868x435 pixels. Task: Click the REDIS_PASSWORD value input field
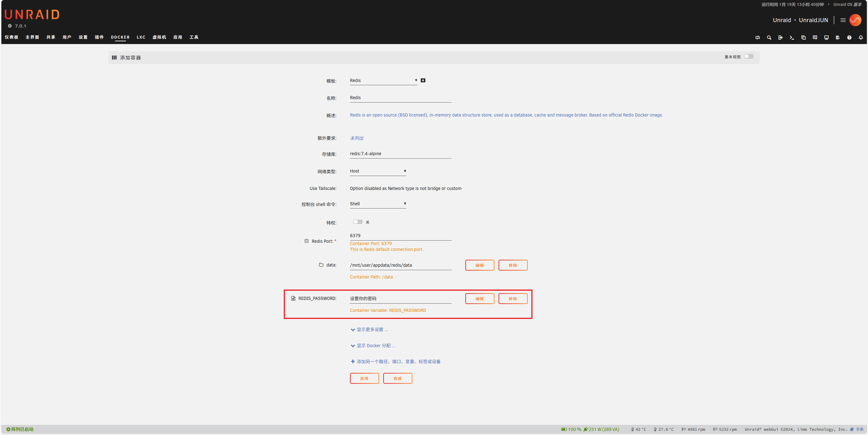(400, 298)
